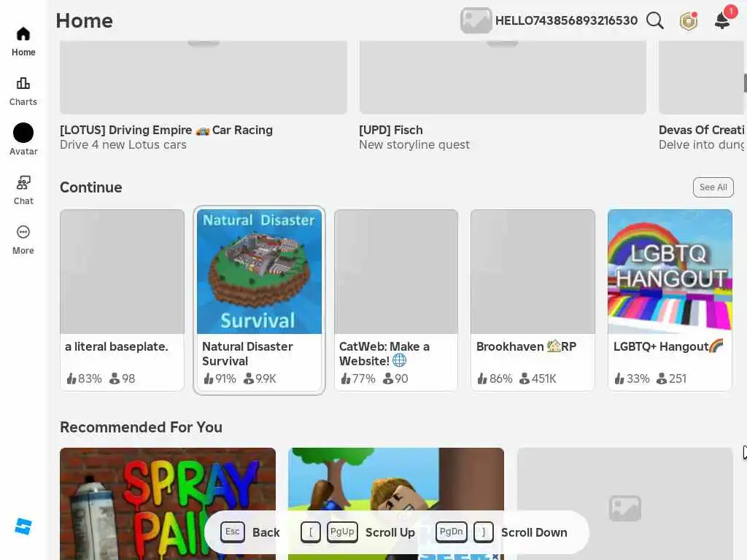Open the tree and character recommended thumbnail

coord(396,504)
